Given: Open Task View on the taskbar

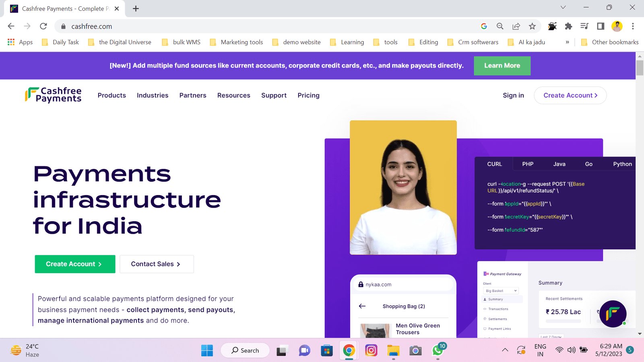Looking at the screenshot, I should click(282, 350).
